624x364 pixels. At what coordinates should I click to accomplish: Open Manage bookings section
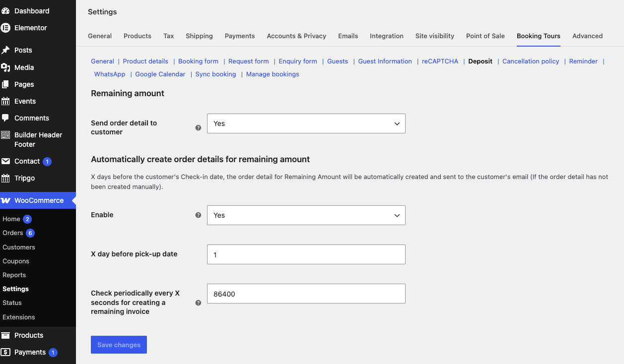[x=273, y=74]
